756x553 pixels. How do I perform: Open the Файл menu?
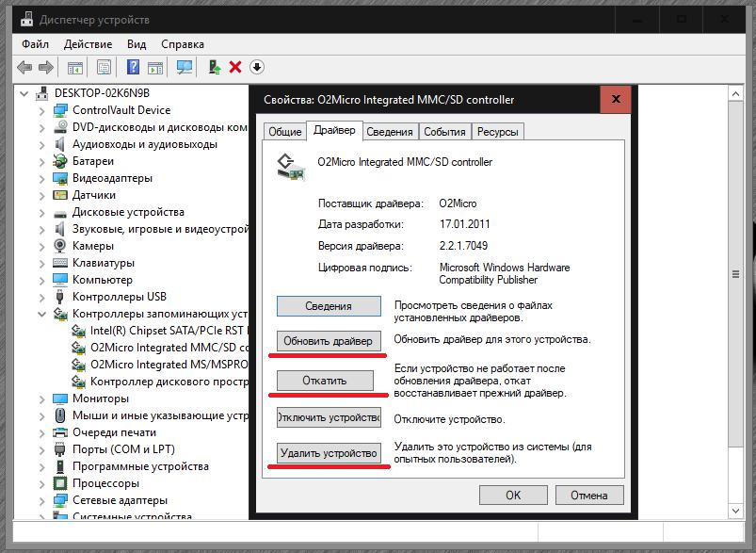click(35, 44)
